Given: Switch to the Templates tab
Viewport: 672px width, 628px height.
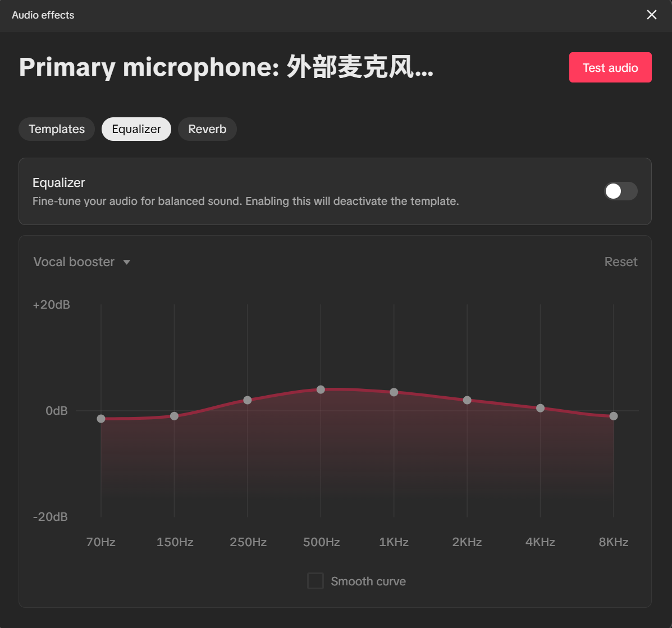Looking at the screenshot, I should click(57, 129).
